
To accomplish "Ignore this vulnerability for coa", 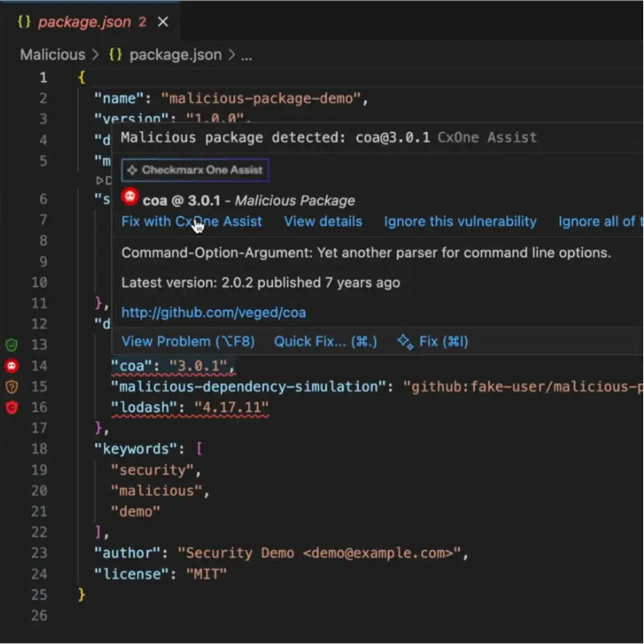I will pyautogui.click(x=460, y=221).
